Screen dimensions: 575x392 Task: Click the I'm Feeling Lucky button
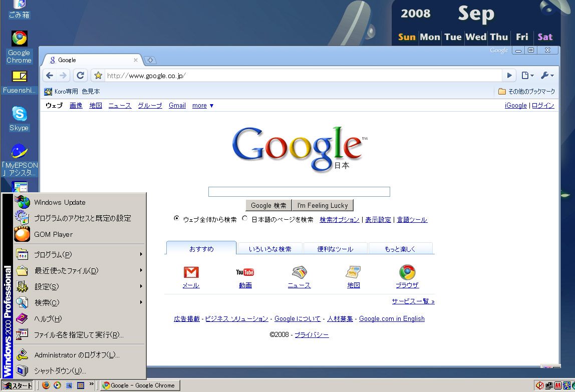[323, 205]
